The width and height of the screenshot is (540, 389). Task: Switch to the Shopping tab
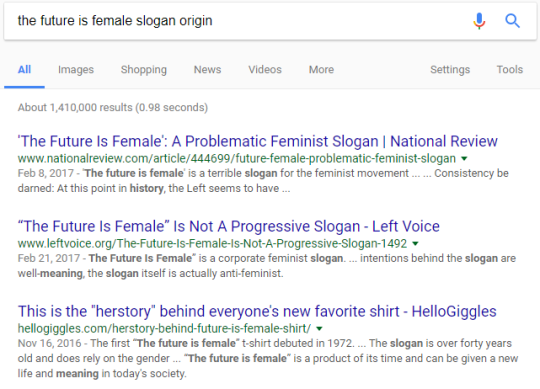(144, 70)
